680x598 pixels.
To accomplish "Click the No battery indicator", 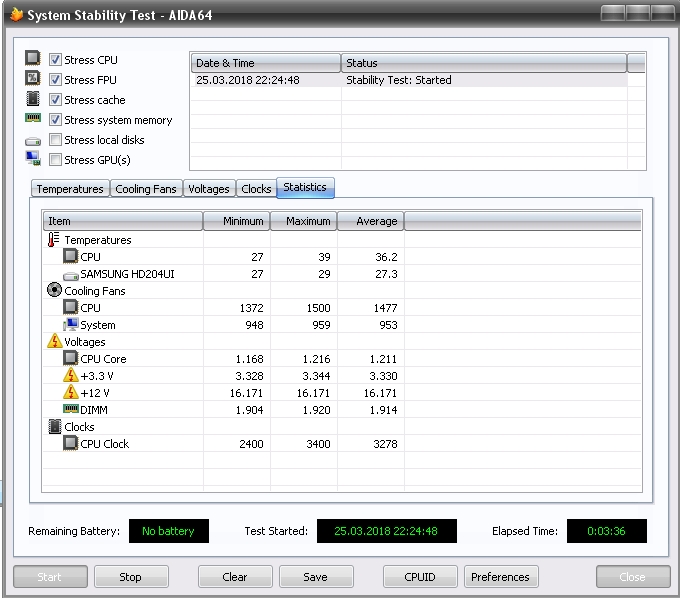I will [169, 531].
